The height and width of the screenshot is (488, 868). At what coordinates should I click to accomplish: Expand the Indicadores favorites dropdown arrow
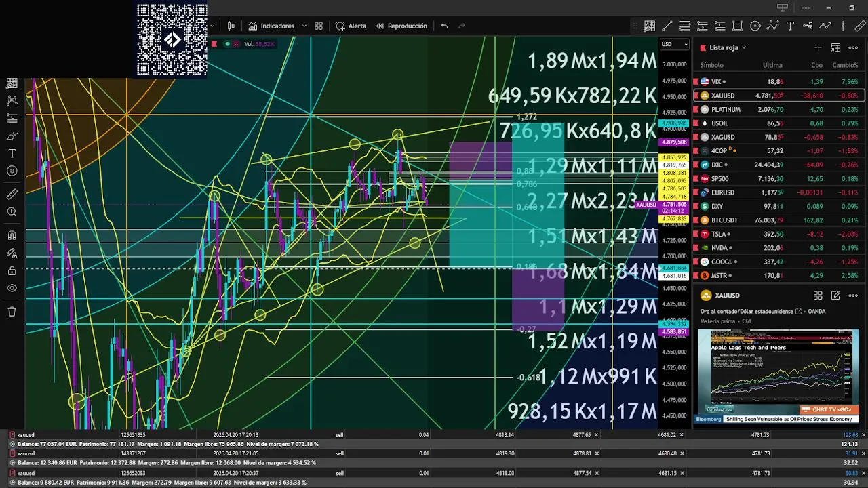(x=304, y=26)
